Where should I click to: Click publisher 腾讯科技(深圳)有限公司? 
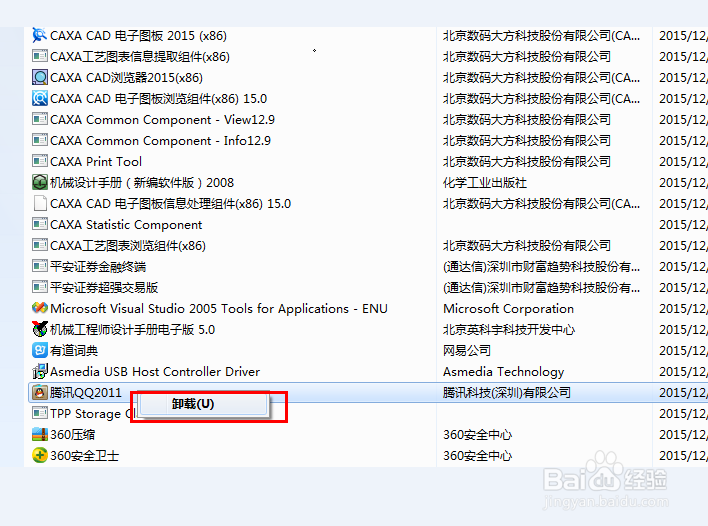507,393
